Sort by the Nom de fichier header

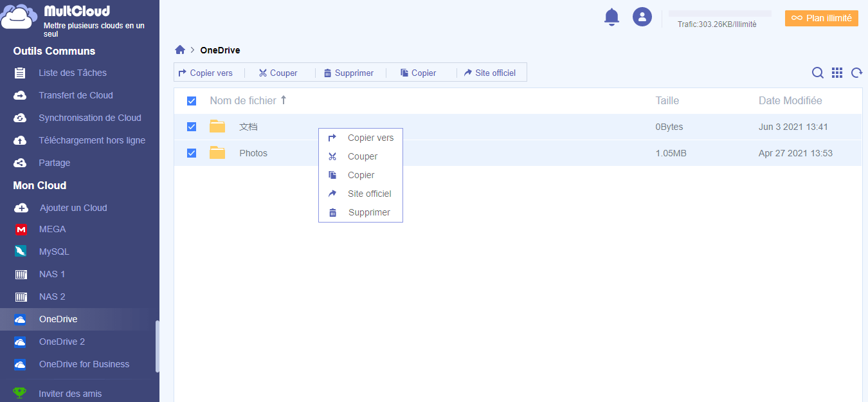pos(243,100)
